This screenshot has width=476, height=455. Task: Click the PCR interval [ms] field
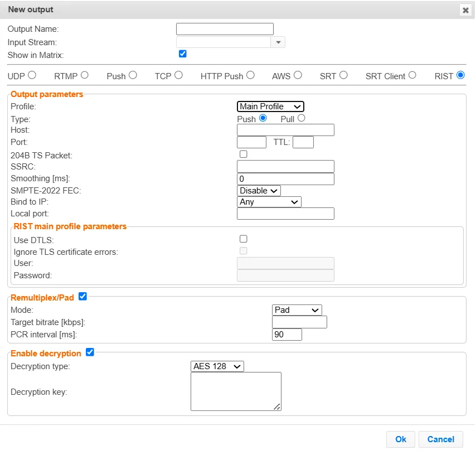pos(287,335)
